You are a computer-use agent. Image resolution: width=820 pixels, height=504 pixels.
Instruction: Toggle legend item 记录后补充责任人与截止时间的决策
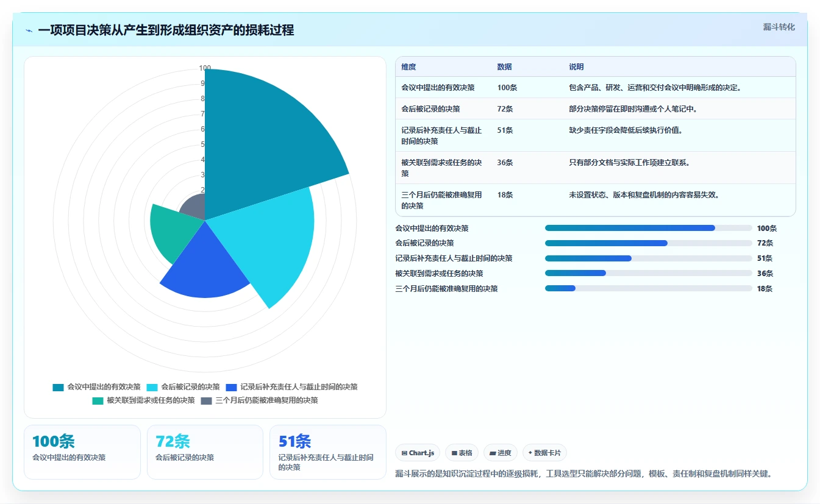click(x=292, y=387)
